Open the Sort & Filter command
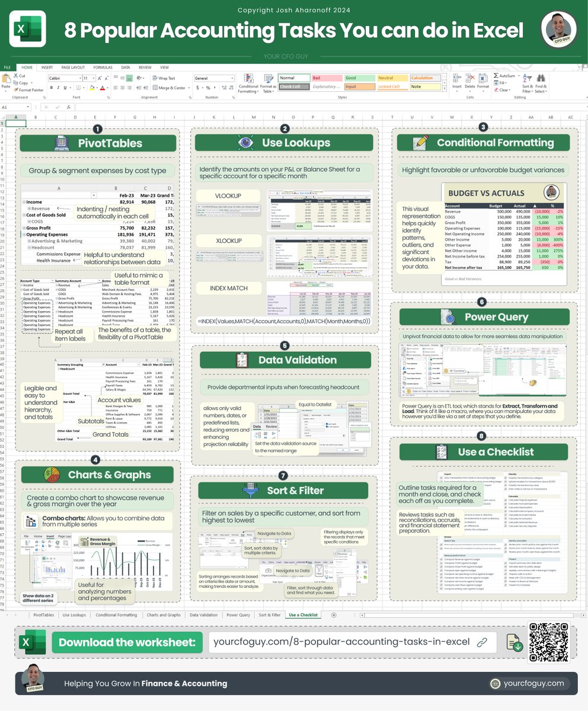The width and height of the screenshot is (588, 711). [x=527, y=83]
